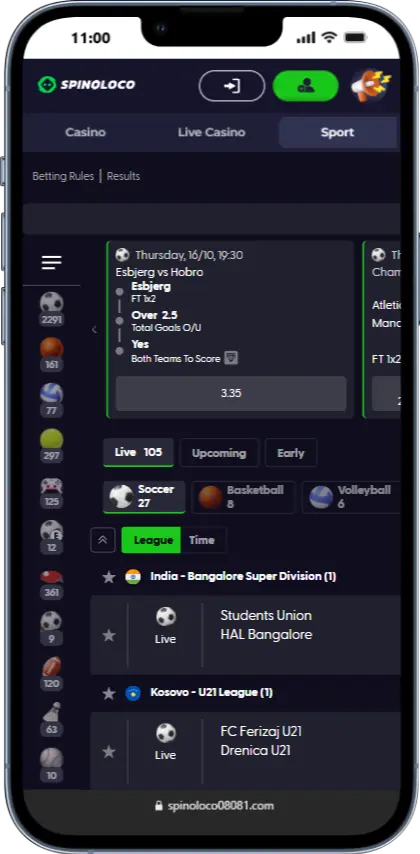Favorite India Bangalore Super Division league
Image resolution: width=420 pixels, height=854 pixels.
(x=109, y=577)
